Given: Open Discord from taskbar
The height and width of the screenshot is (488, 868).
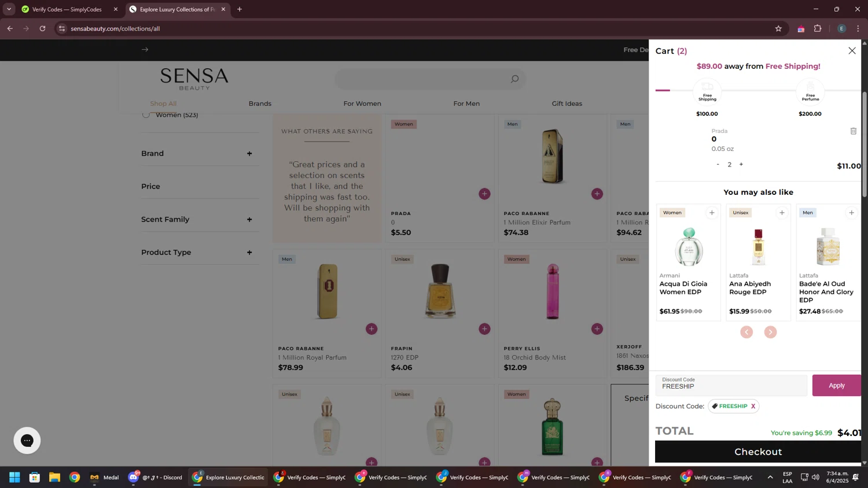Looking at the screenshot, I should [155, 477].
